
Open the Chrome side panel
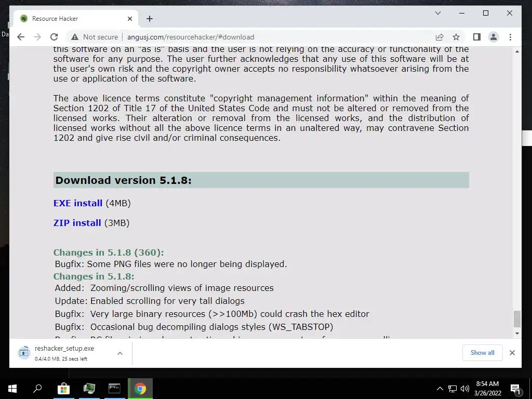tap(477, 37)
